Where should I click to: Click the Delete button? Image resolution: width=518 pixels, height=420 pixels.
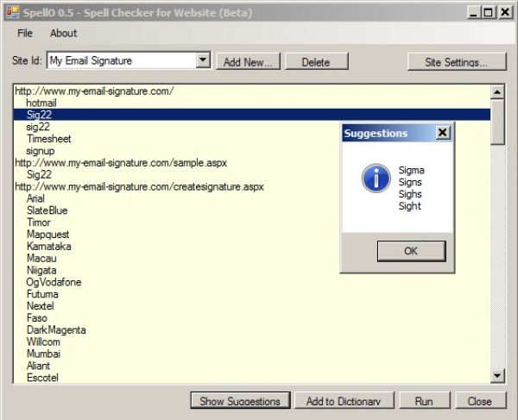(317, 62)
